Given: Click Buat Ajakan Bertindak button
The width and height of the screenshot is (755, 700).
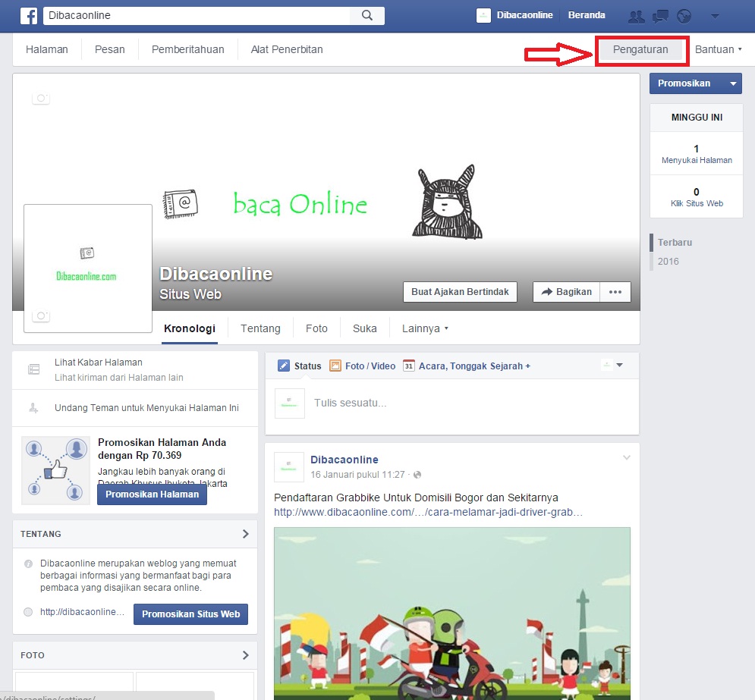Looking at the screenshot, I should (x=460, y=292).
